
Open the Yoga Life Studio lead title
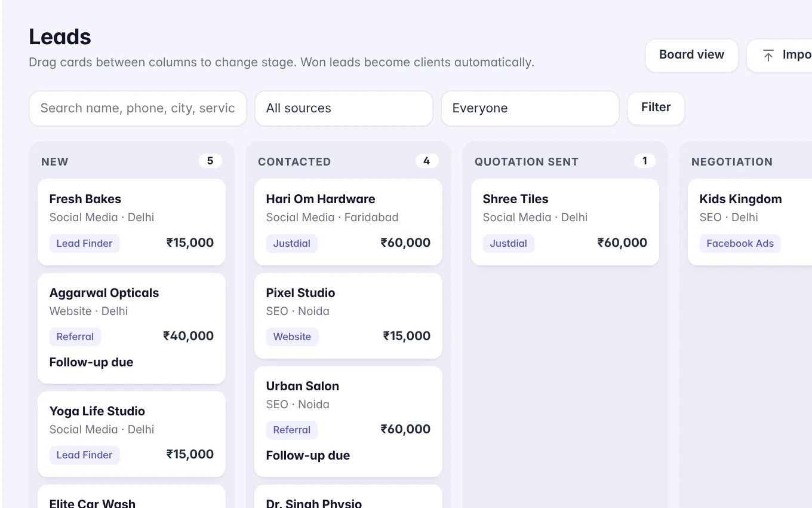pyautogui.click(x=97, y=411)
